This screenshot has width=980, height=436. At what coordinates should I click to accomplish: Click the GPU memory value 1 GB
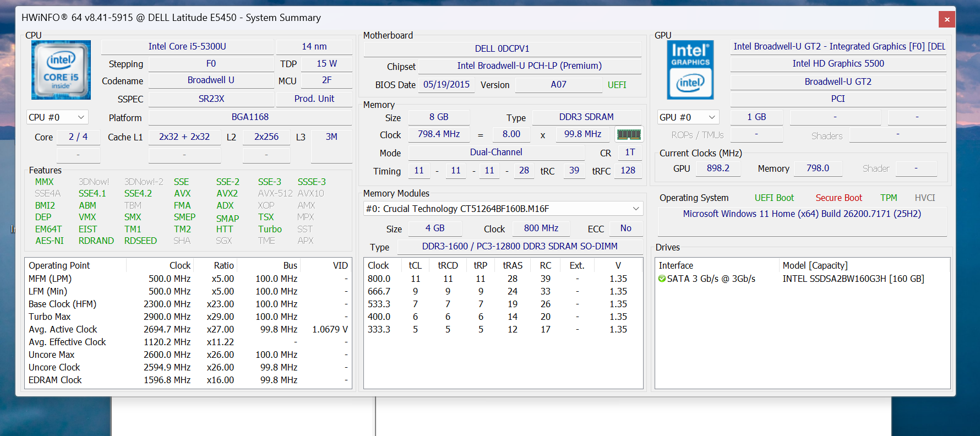(756, 117)
